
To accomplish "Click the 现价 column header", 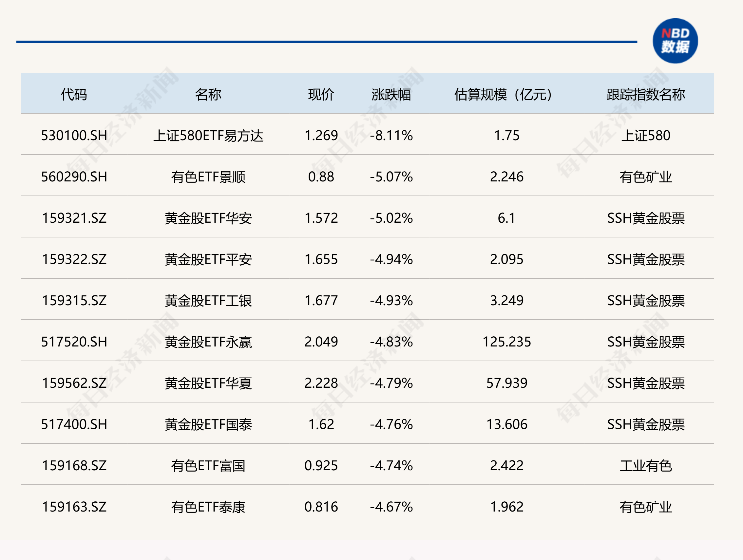I will pyautogui.click(x=321, y=95).
